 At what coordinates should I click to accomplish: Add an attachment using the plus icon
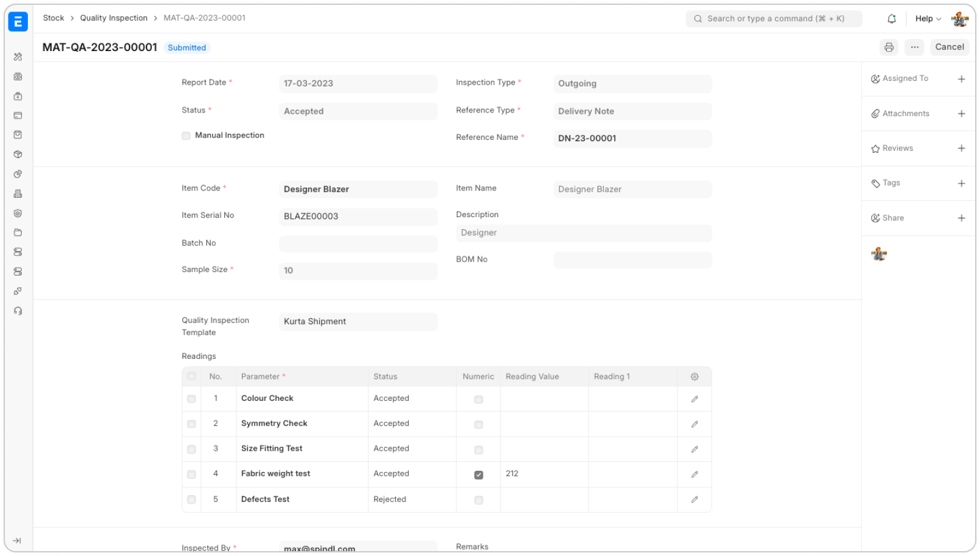[x=961, y=114]
